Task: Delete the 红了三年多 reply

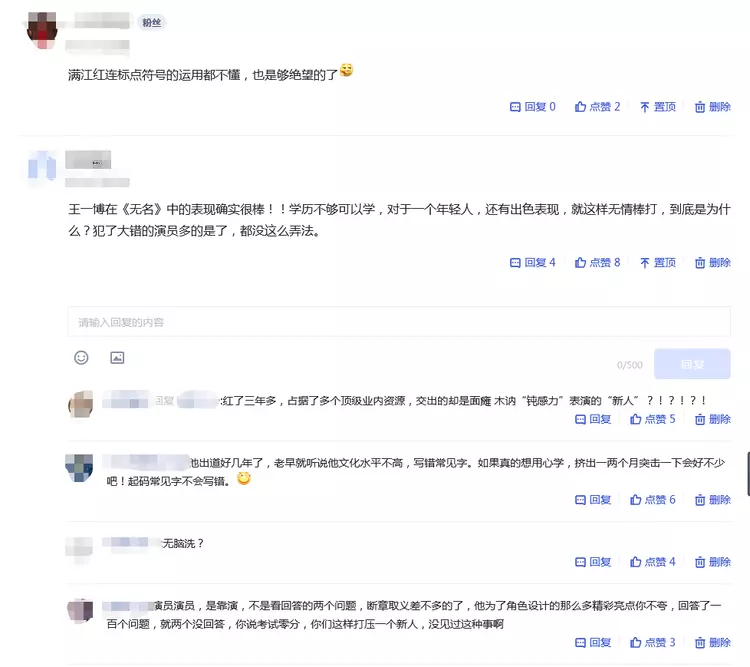Action: (713, 420)
